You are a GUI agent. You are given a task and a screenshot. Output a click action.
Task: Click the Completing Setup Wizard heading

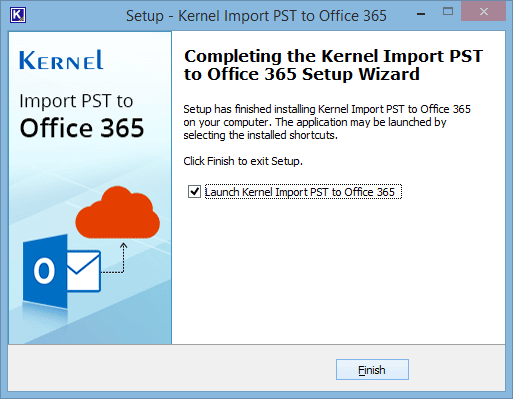[333, 65]
